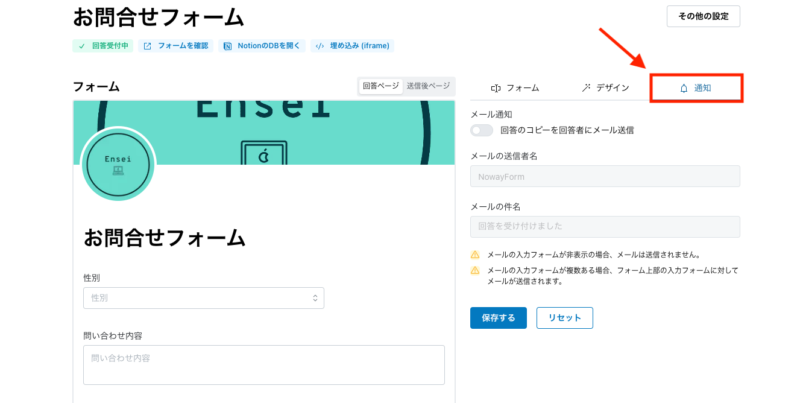
Task: Click the bell icon on 通知 tab
Action: [684, 88]
